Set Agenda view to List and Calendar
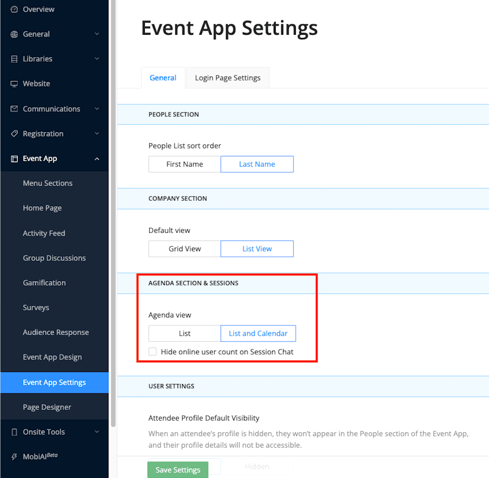 (x=258, y=333)
